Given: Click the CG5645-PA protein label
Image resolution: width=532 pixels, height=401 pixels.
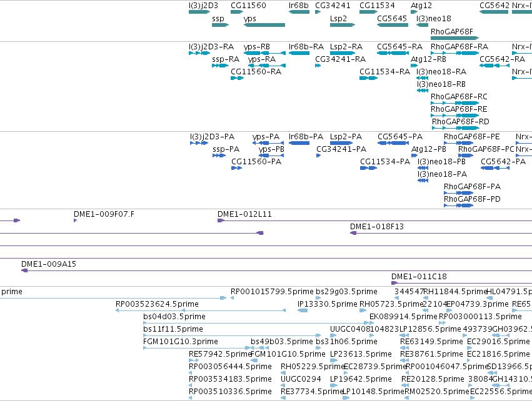Looking at the screenshot, I should click(x=400, y=137).
